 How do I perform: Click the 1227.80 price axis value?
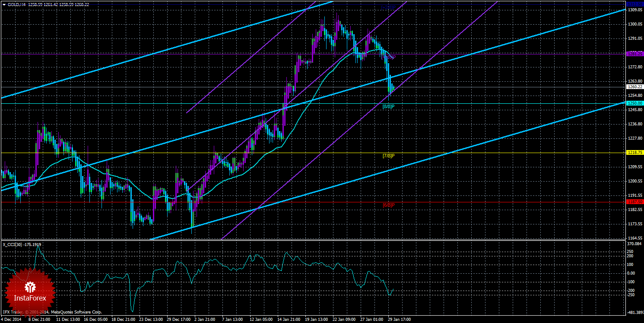coord(635,138)
